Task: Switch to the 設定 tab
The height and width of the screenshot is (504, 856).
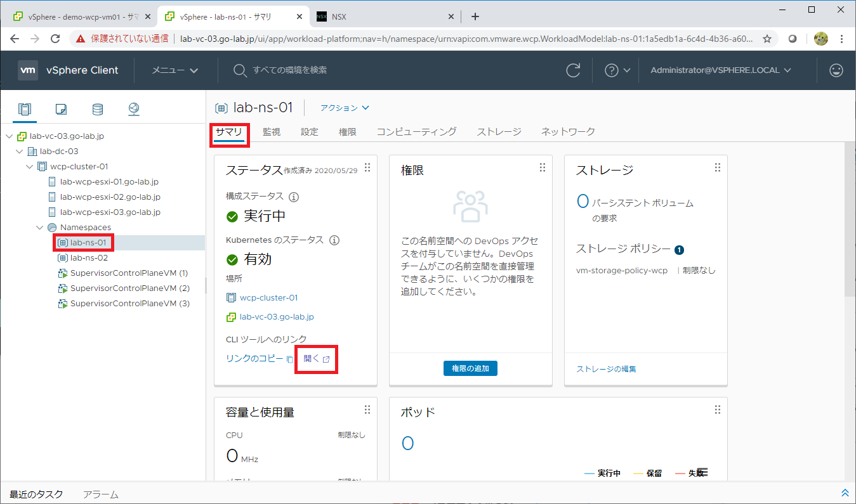Action: point(310,132)
